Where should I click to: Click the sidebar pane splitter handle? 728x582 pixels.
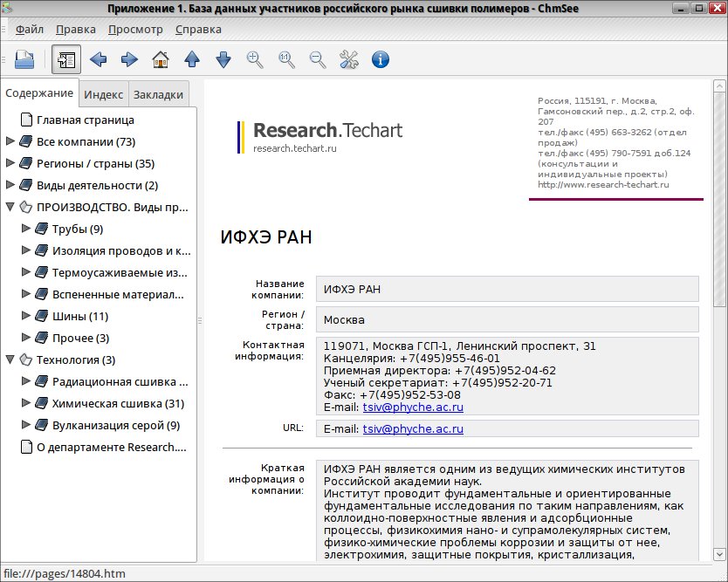tap(200, 320)
